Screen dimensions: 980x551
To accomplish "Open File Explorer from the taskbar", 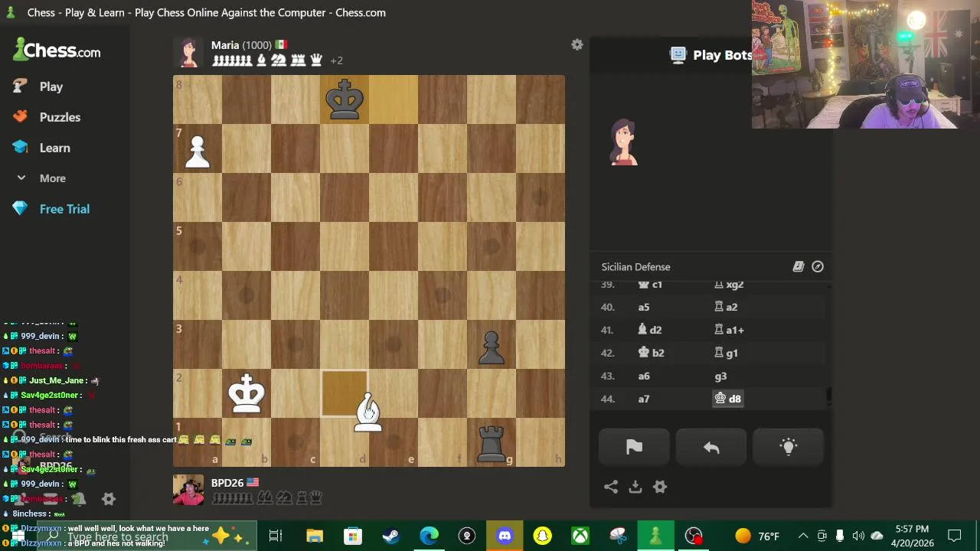I will (315, 536).
